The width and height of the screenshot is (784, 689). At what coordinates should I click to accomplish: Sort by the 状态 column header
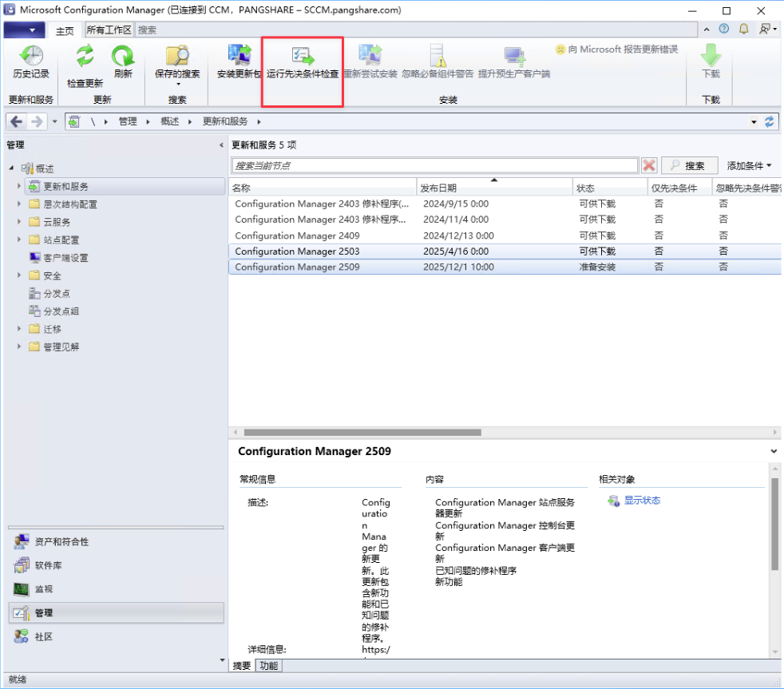coord(609,188)
